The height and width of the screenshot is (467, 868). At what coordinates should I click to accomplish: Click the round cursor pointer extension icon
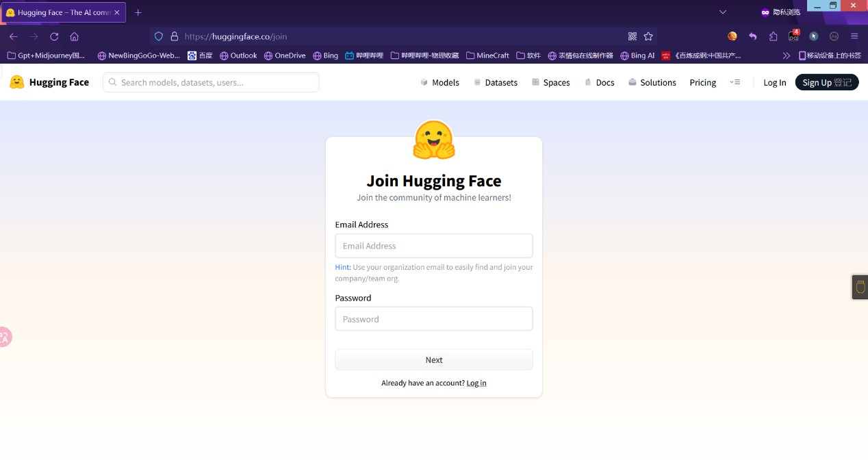point(814,36)
